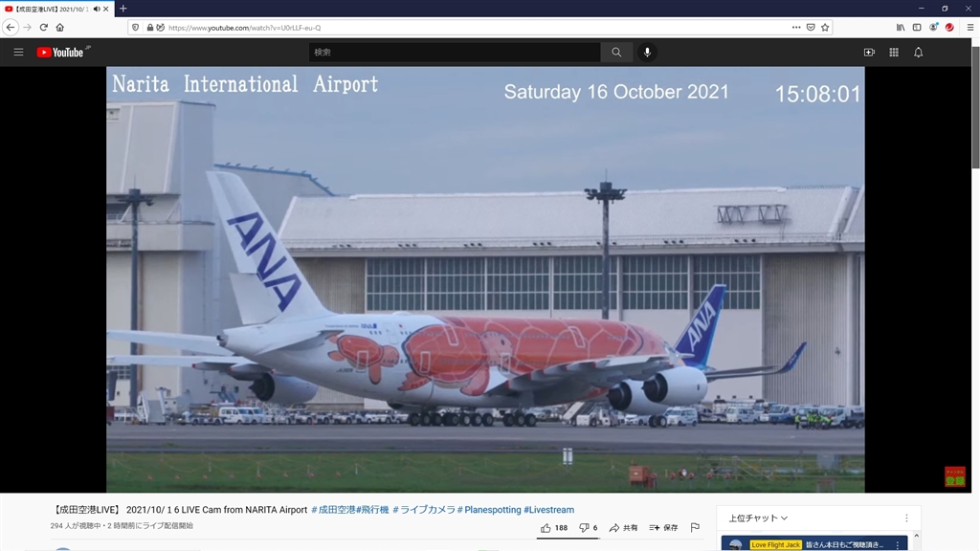Image resolution: width=980 pixels, height=551 pixels.
Task: Report the video with flag icon
Action: click(695, 528)
